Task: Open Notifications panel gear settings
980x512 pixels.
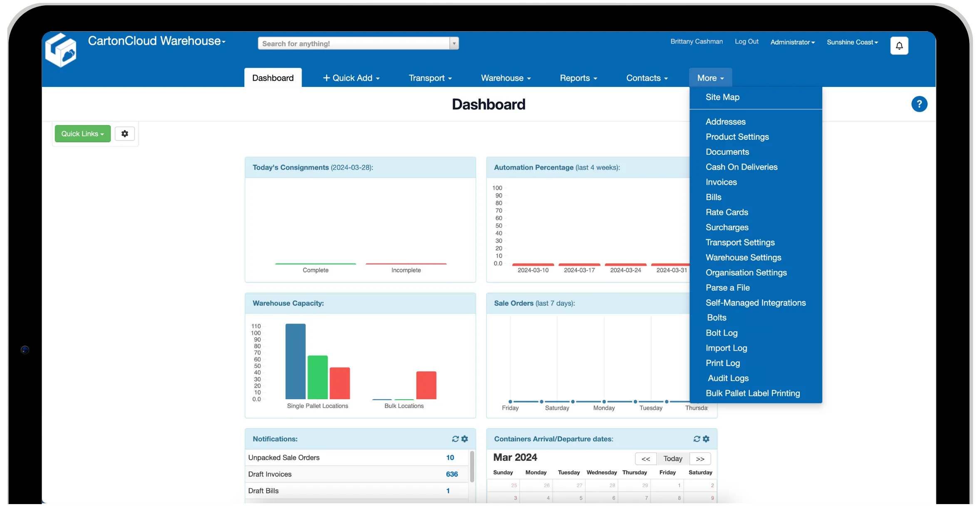Action: pos(465,439)
